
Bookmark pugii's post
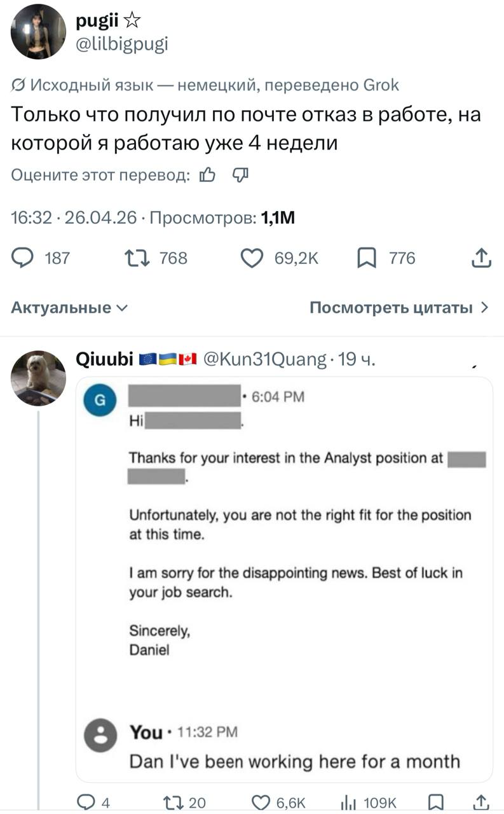[x=366, y=258]
